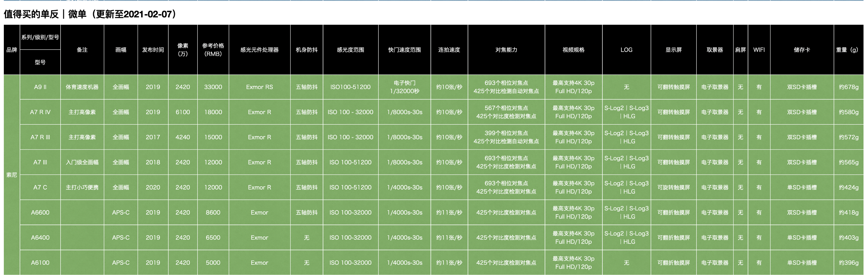Click the 入门级全画幅 note cell
Viewport: 868px width, 275px height.
tap(82, 162)
